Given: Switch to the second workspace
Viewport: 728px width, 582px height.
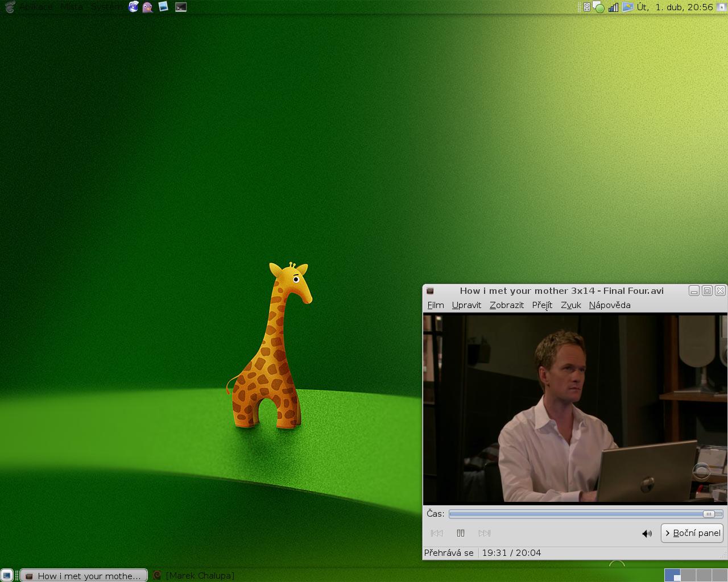Looking at the screenshot, I should tap(688, 575).
